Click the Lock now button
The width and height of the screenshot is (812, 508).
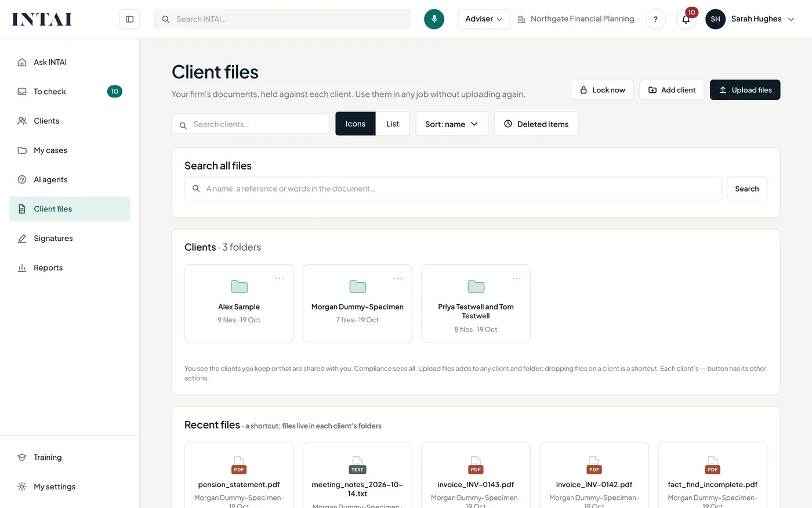pyautogui.click(x=602, y=90)
